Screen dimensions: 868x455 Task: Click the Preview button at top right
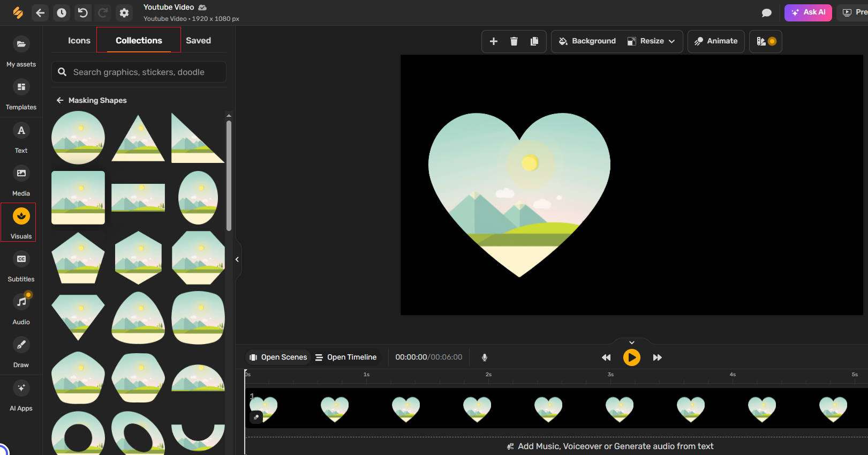click(852, 12)
